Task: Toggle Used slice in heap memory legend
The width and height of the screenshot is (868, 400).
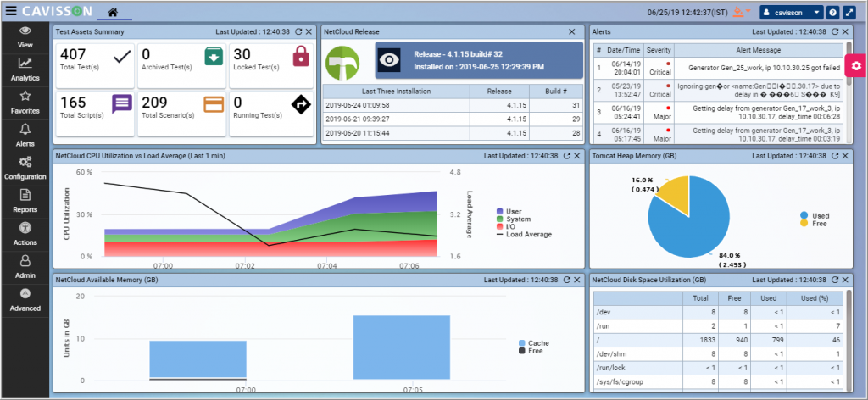Action: 815,216
